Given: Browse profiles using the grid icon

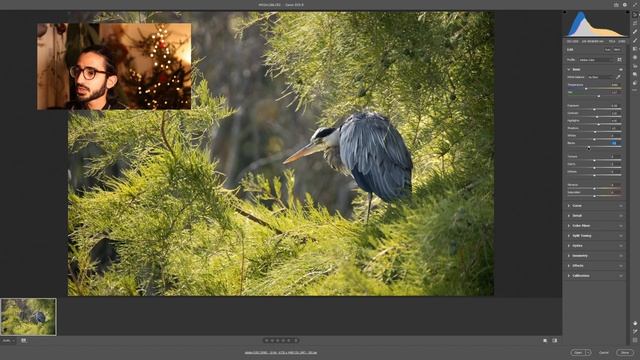Looking at the screenshot, I should coord(619,60).
